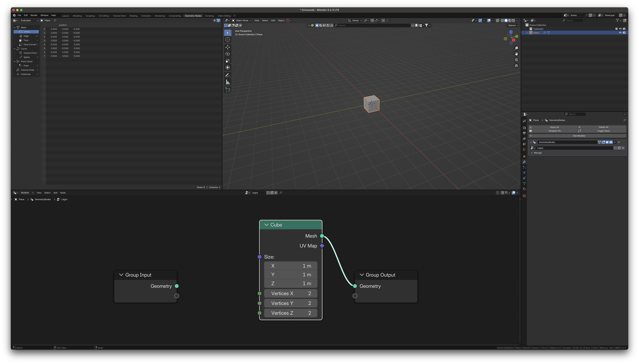The width and height of the screenshot is (639, 364).
Task: Choose the Rotate tool
Action: point(227,54)
